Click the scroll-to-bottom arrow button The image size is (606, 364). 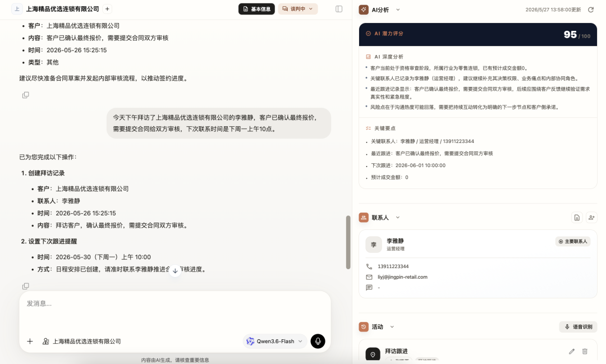pos(175,270)
